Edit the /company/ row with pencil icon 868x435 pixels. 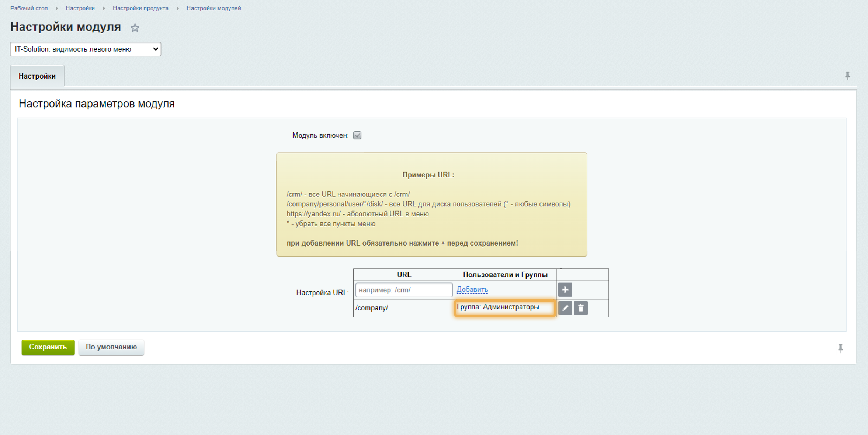coord(565,308)
